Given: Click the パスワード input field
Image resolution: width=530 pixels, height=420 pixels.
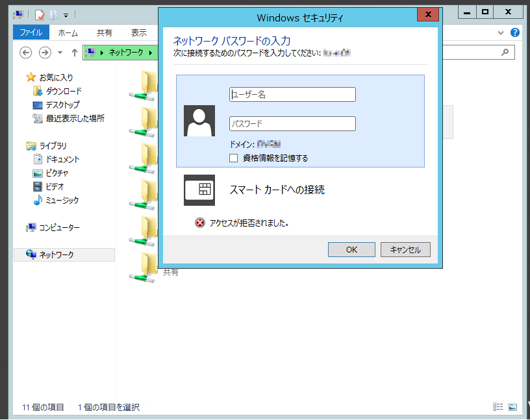Looking at the screenshot, I should click(292, 124).
